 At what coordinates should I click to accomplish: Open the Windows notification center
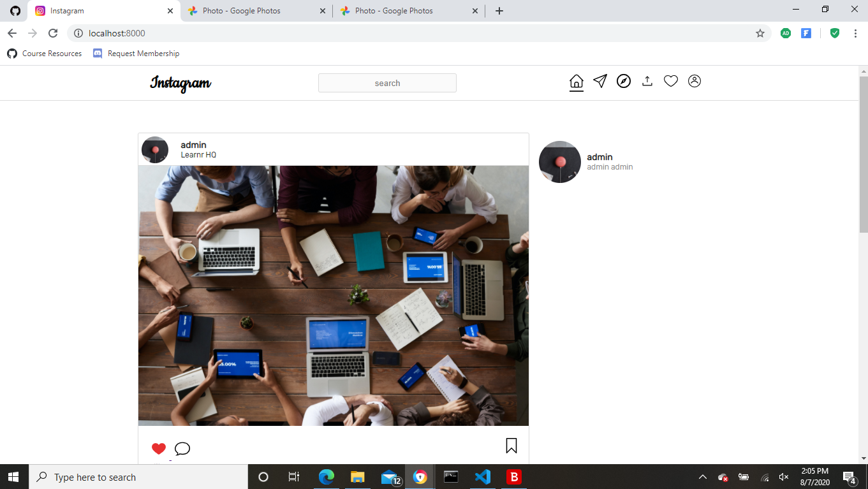pyautogui.click(x=850, y=477)
